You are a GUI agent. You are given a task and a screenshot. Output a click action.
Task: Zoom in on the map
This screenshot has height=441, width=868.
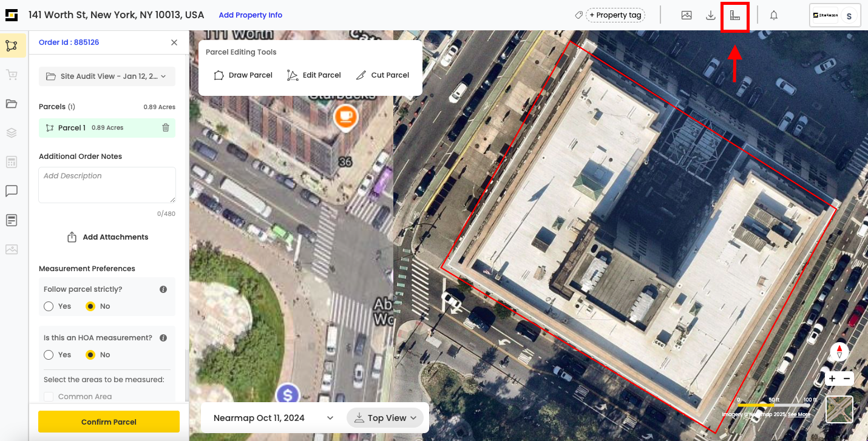coord(832,379)
